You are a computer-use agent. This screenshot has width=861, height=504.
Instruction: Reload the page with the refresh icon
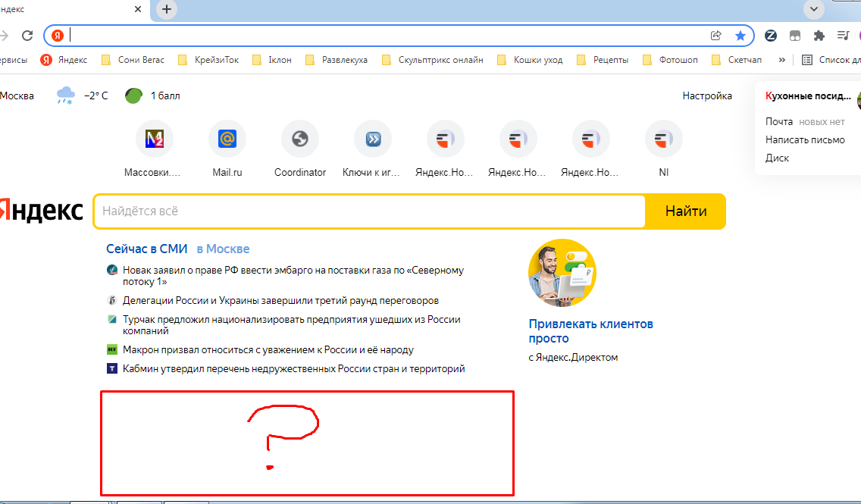coord(27,36)
